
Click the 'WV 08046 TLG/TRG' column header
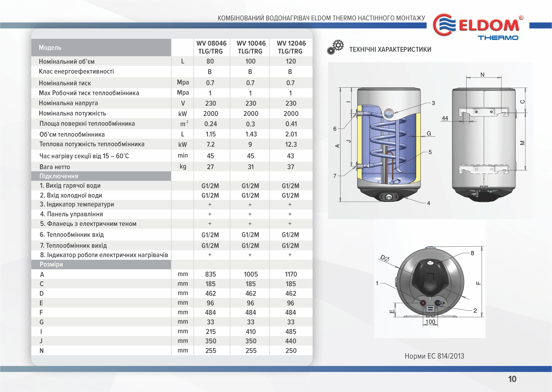pyautogui.click(x=211, y=47)
